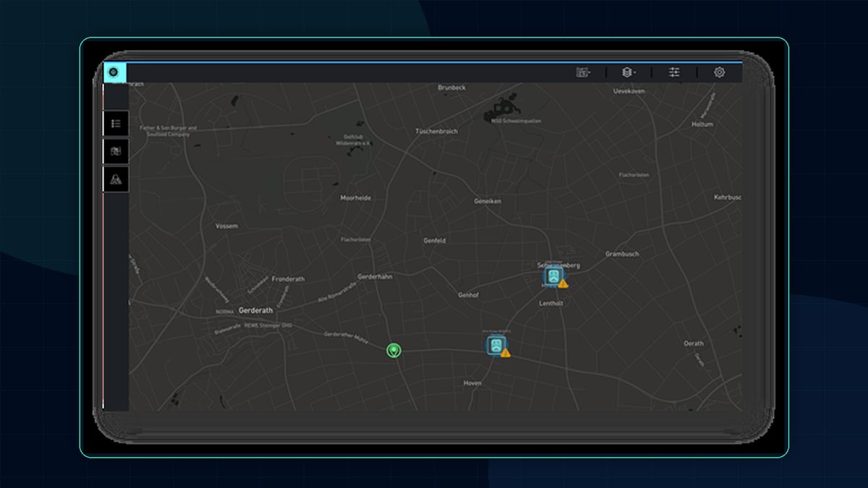
Task: Open the map view sidebar icon
Action: 116,151
